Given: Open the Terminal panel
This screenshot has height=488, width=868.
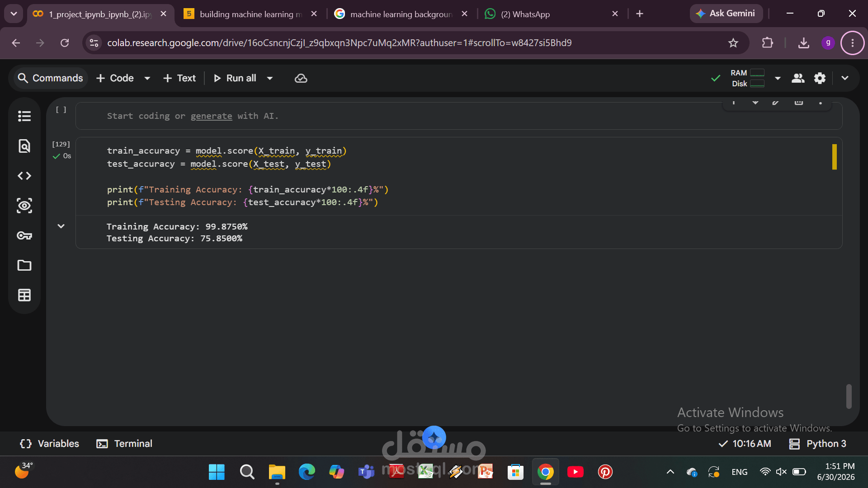Looking at the screenshot, I should [x=124, y=444].
